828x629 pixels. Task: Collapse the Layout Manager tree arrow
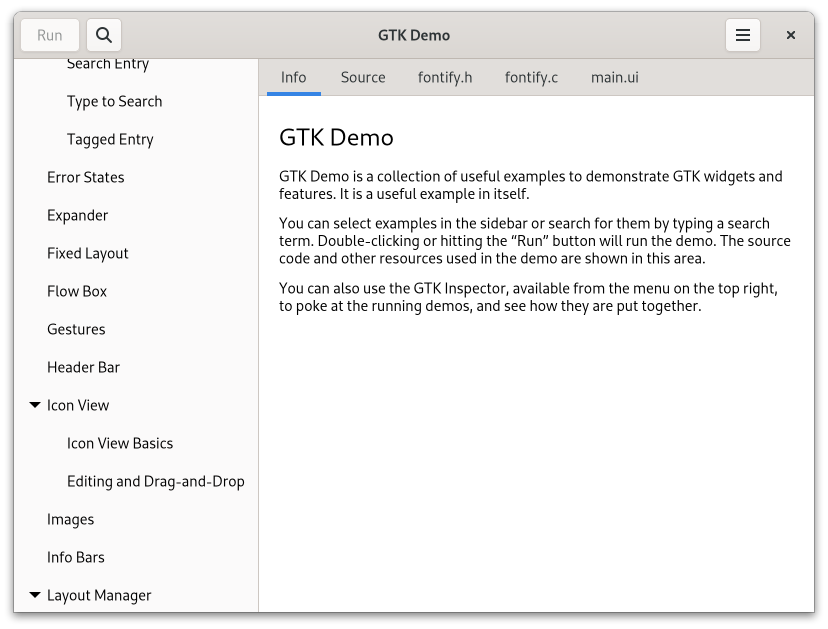coord(35,595)
